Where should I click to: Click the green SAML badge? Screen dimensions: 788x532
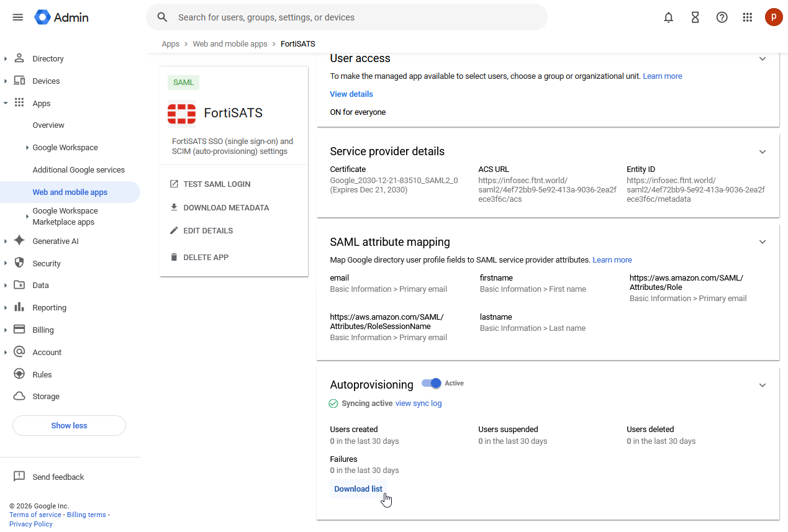coord(183,83)
